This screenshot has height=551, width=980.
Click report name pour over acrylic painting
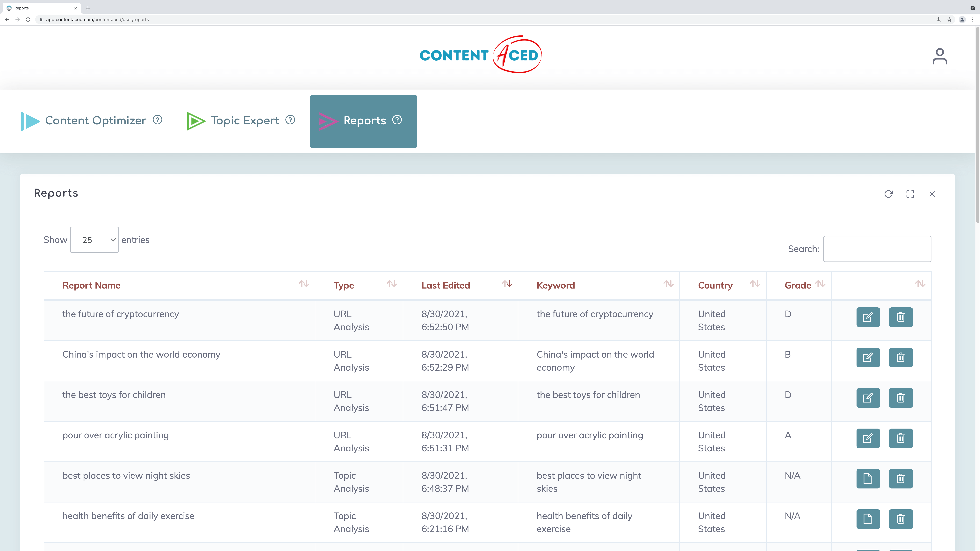point(115,435)
